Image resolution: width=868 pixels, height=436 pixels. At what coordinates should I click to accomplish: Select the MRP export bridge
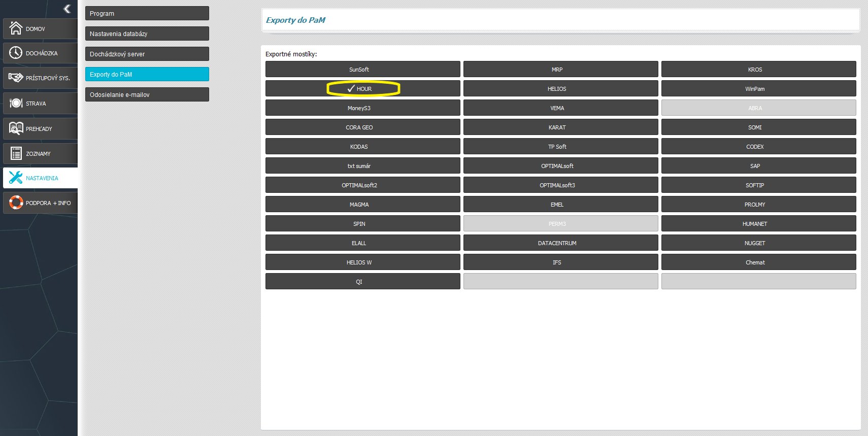click(x=561, y=69)
